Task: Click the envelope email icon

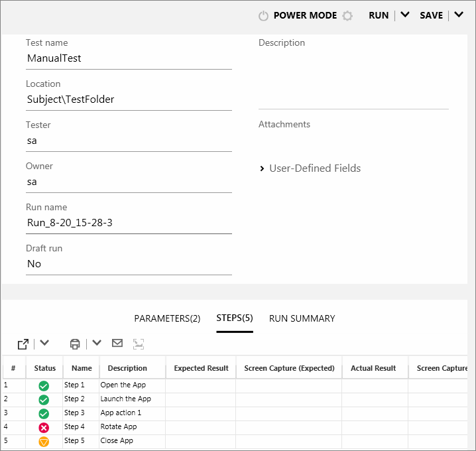Action: (117, 343)
